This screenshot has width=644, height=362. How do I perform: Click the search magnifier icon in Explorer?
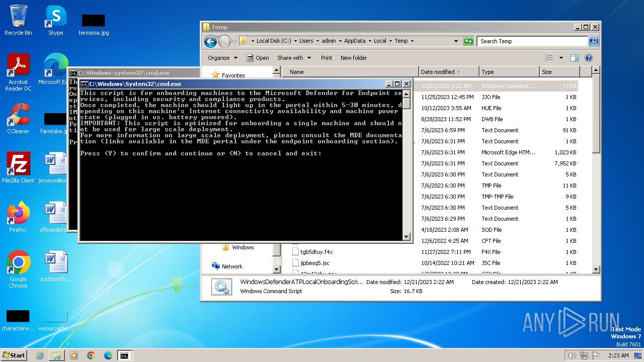594,41
